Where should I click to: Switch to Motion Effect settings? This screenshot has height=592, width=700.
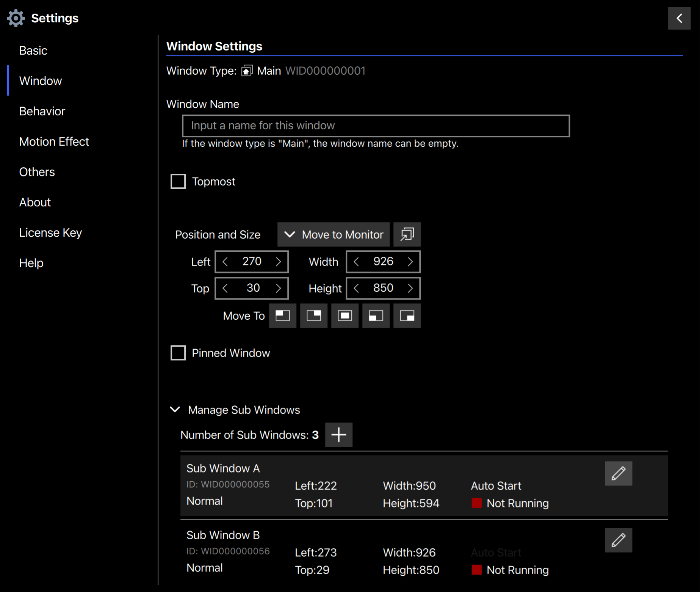(54, 141)
